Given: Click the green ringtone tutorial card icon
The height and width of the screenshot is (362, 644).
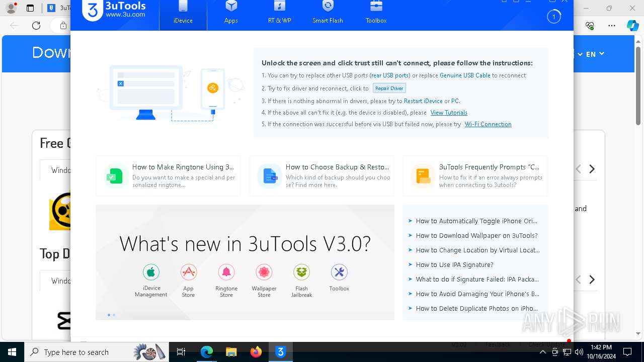Looking at the screenshot, I should tap(115, 176).
